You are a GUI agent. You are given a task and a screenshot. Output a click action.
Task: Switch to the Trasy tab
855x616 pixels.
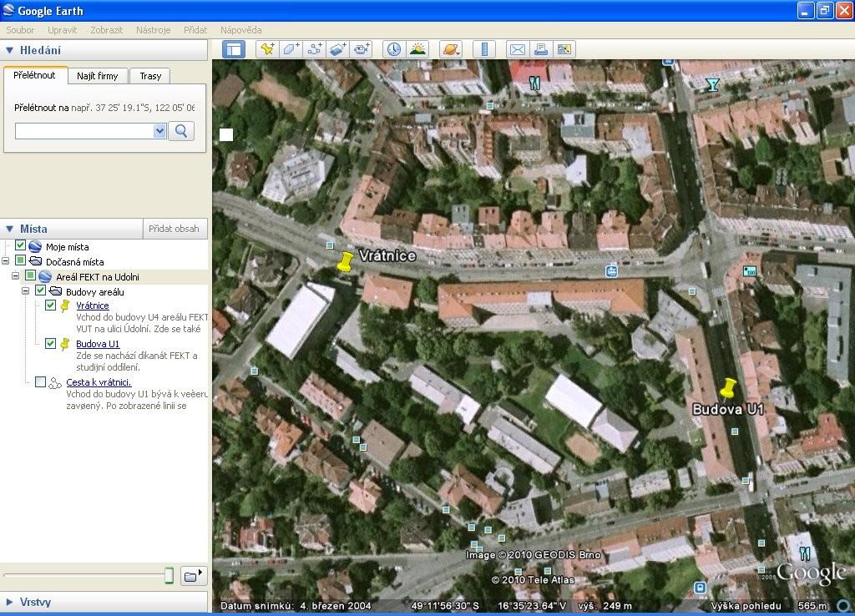click(150, 76)
